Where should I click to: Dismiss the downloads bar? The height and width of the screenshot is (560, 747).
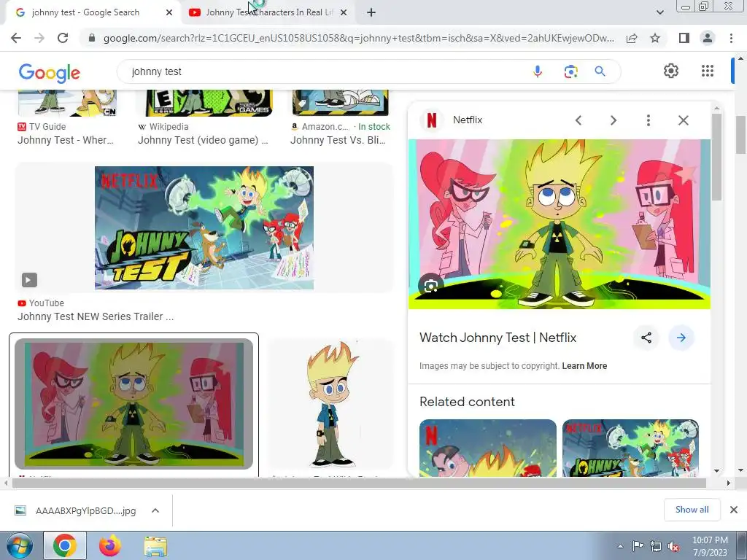pyautogui.click(x=734, y=510)
